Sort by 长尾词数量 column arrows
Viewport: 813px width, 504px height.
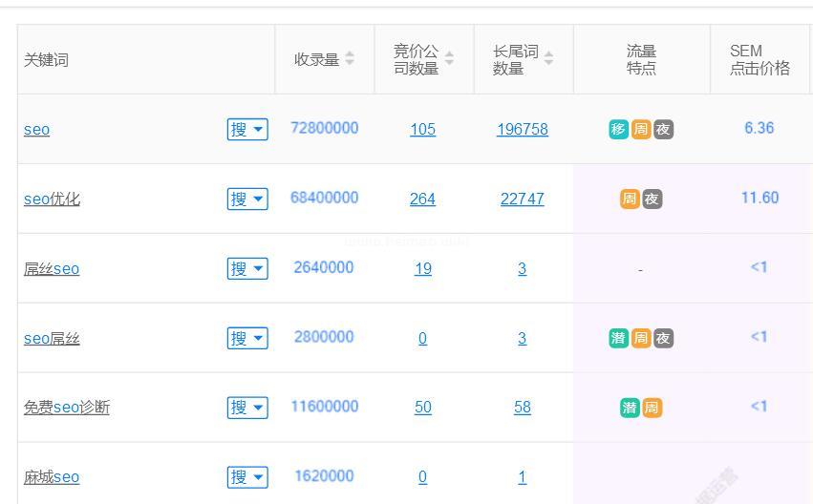tap(548, 59)
